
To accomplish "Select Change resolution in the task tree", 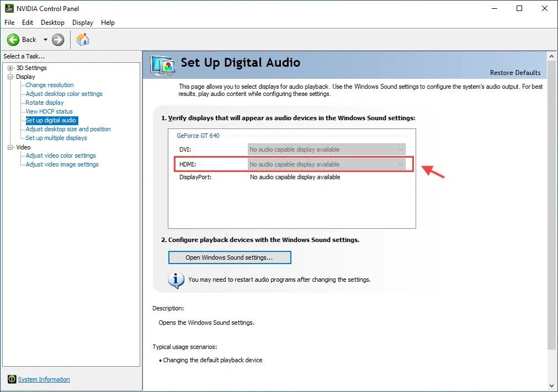I will pos(50,85).
